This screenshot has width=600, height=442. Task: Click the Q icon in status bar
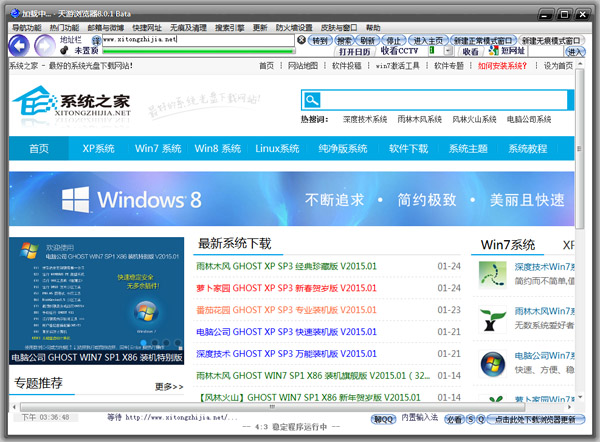coord(480,418)
